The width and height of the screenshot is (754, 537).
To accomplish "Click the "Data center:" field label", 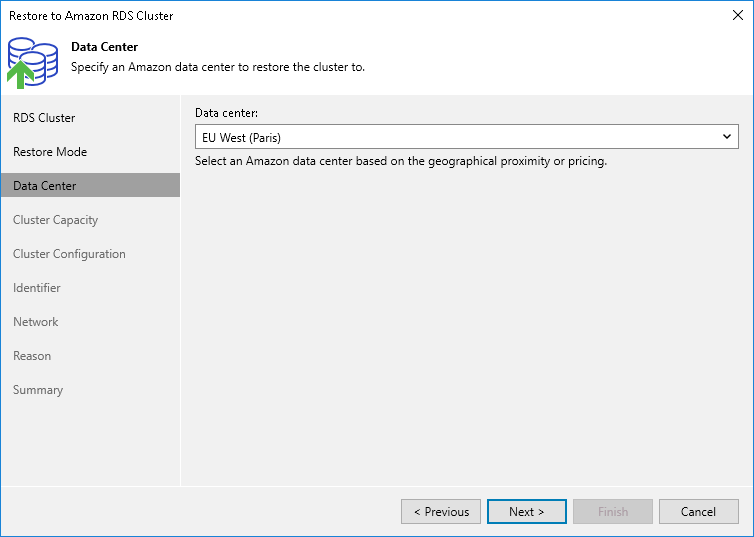I will (x=227, y=114).
